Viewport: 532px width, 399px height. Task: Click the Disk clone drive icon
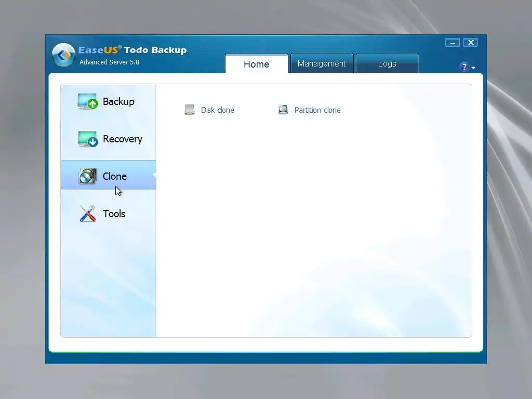190,110
